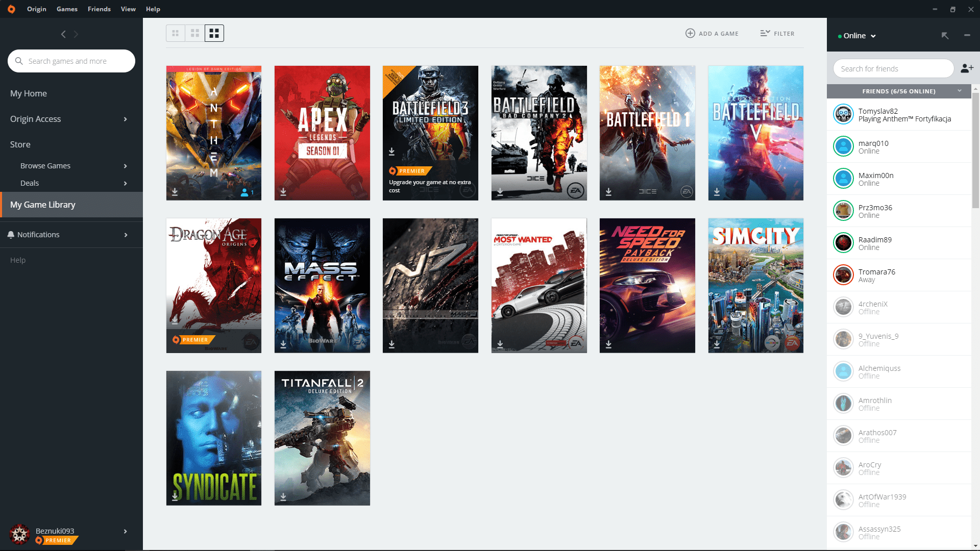
Task: Pop out the friends list window
Action: 945,35
